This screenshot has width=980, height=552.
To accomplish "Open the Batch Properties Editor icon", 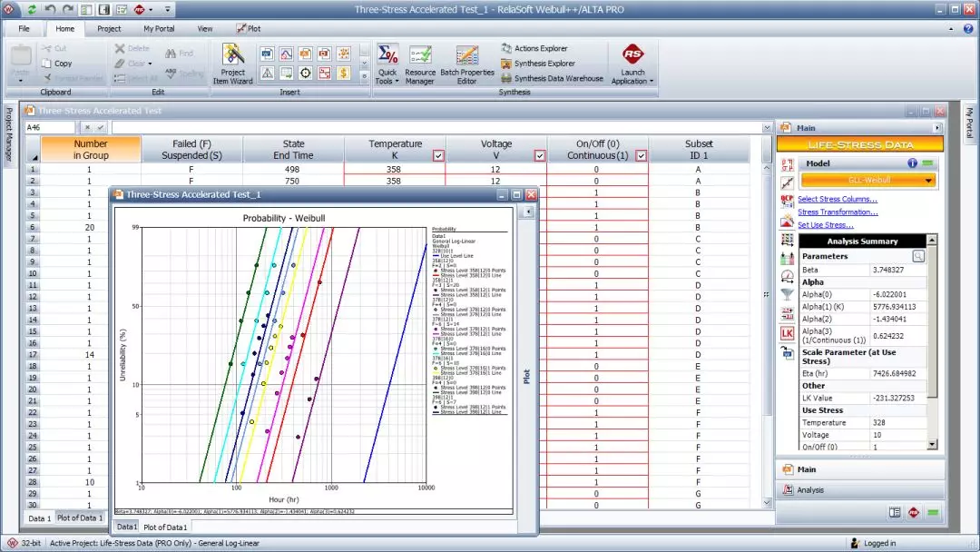I will point(467,55).
